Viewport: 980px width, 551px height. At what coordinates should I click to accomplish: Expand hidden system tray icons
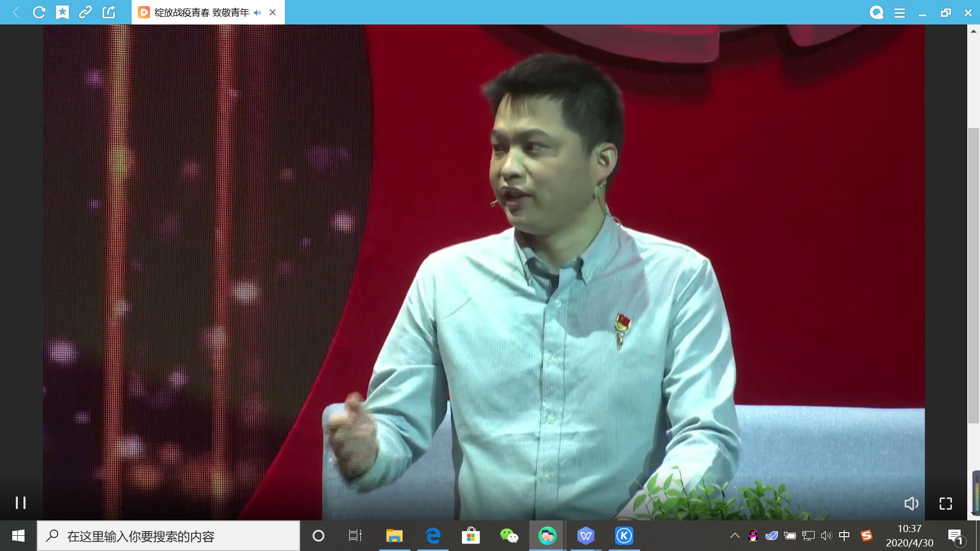point(734,536)
